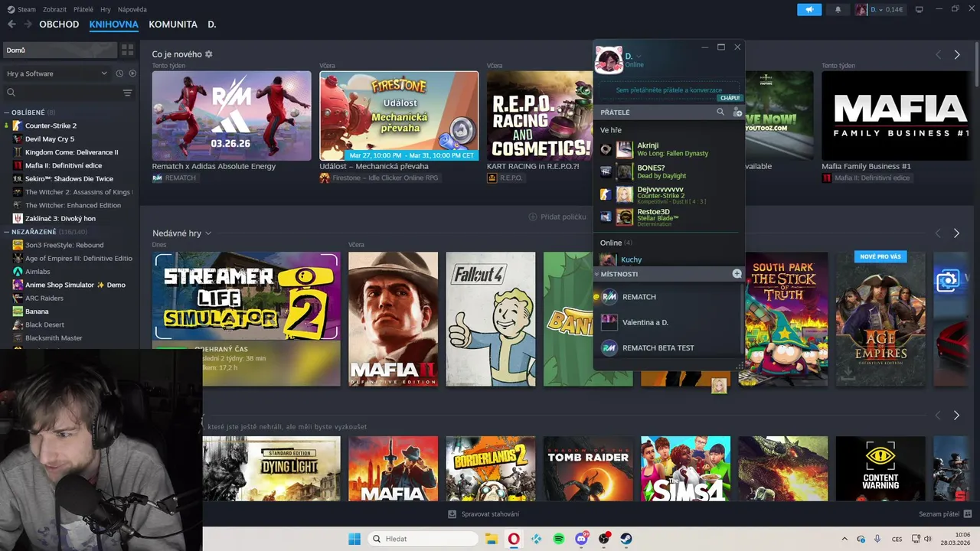980x551 pixels.
Task: Collapse the OBLÍBENÉ category
Action: coord(7,112)
